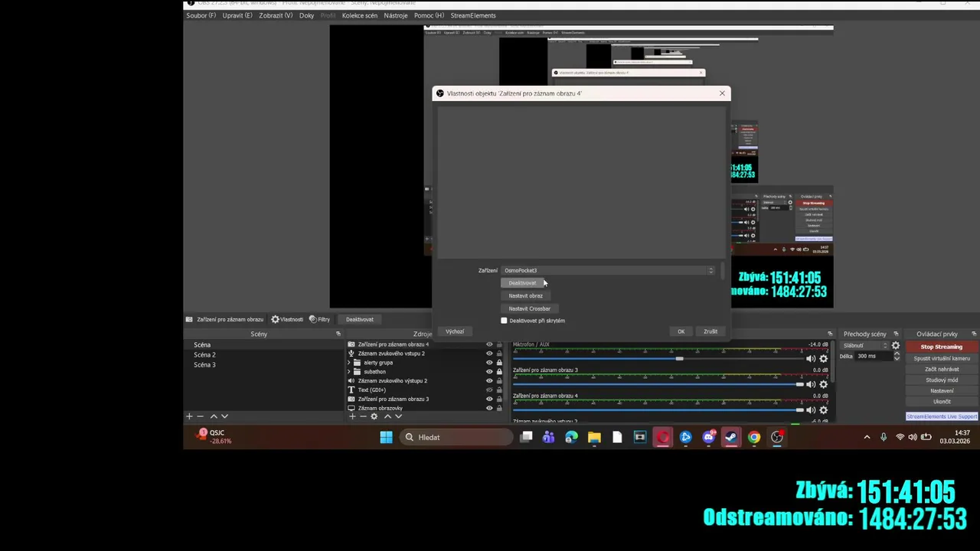Mute Zařízení pro záznam obrazu 3 audio

(811, 384)
